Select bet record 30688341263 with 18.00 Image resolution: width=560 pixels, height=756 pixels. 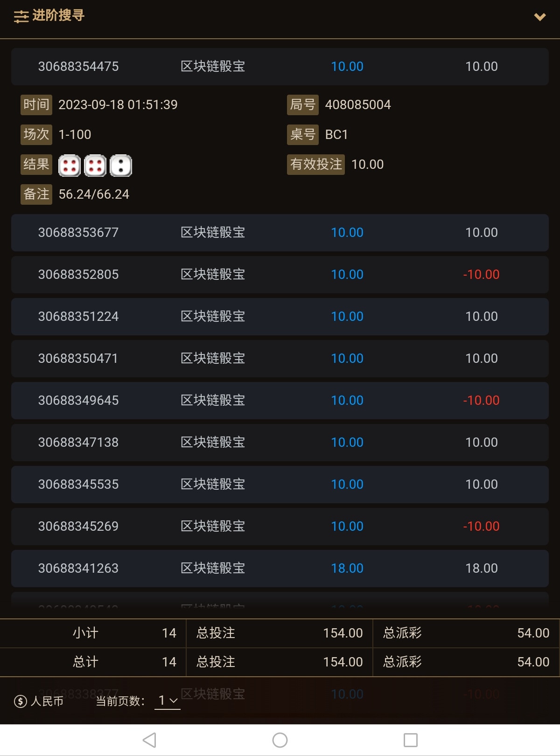point(280,569)
